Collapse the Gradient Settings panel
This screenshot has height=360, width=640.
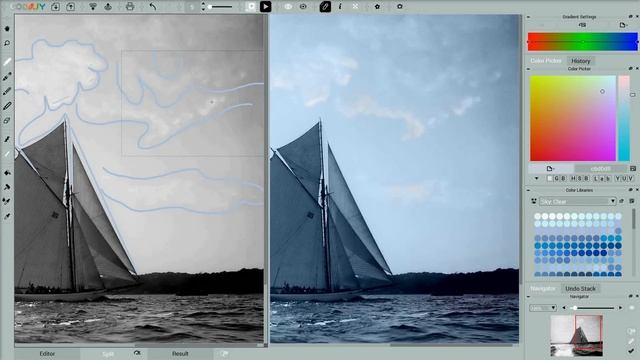529,17
